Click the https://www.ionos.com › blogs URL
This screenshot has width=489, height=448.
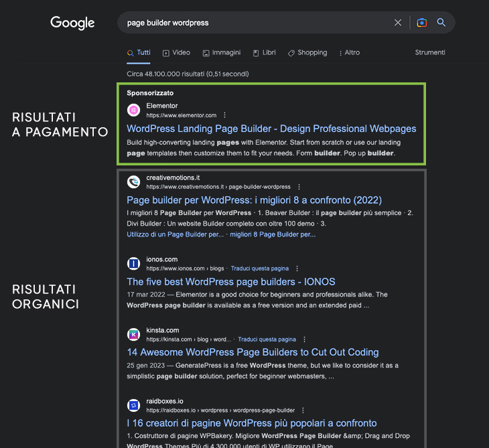185,269
